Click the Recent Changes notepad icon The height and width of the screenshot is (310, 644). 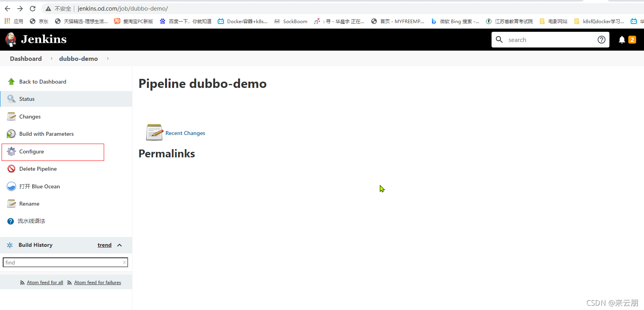pos(154,132)
